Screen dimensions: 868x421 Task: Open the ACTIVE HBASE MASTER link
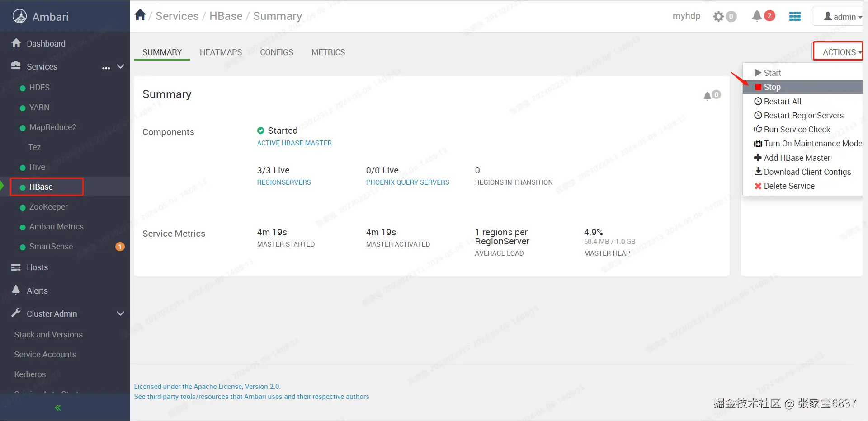pos(294,143)
